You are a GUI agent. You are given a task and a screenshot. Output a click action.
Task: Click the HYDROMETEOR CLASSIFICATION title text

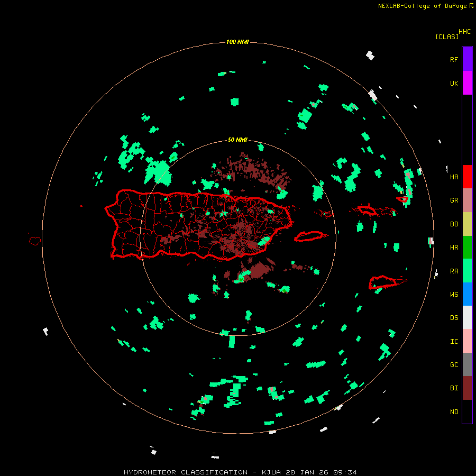point(186,472)
